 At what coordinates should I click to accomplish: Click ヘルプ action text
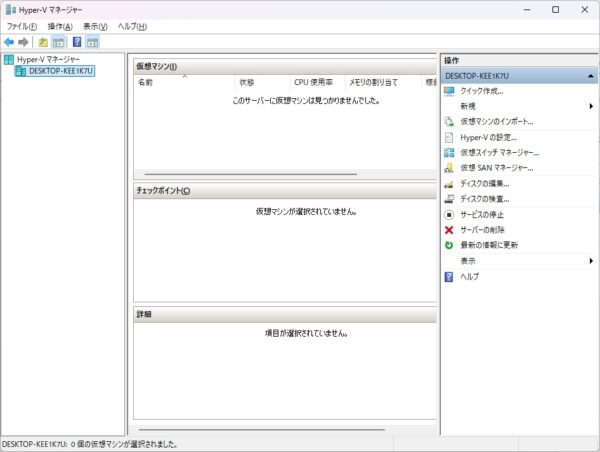click(469, 276)
